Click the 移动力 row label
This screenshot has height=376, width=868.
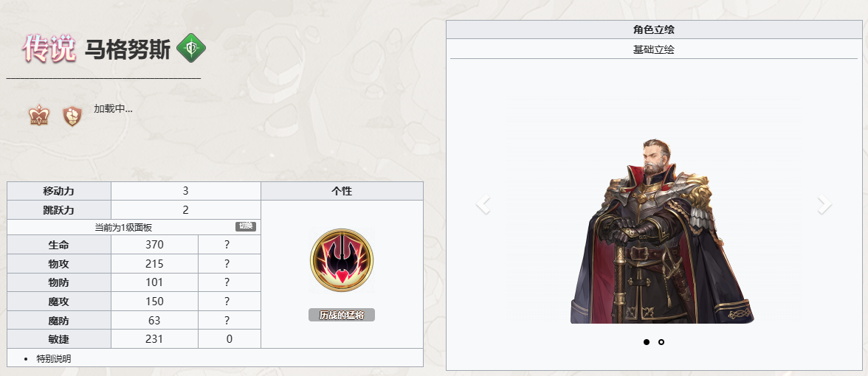(59, 192)
